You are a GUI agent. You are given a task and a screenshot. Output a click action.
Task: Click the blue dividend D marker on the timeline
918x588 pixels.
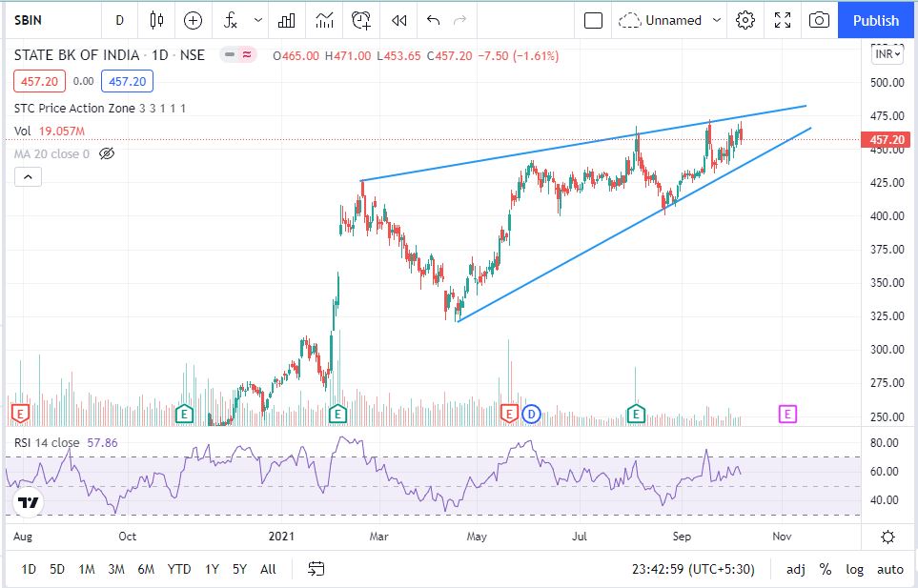tap(531, 413)
